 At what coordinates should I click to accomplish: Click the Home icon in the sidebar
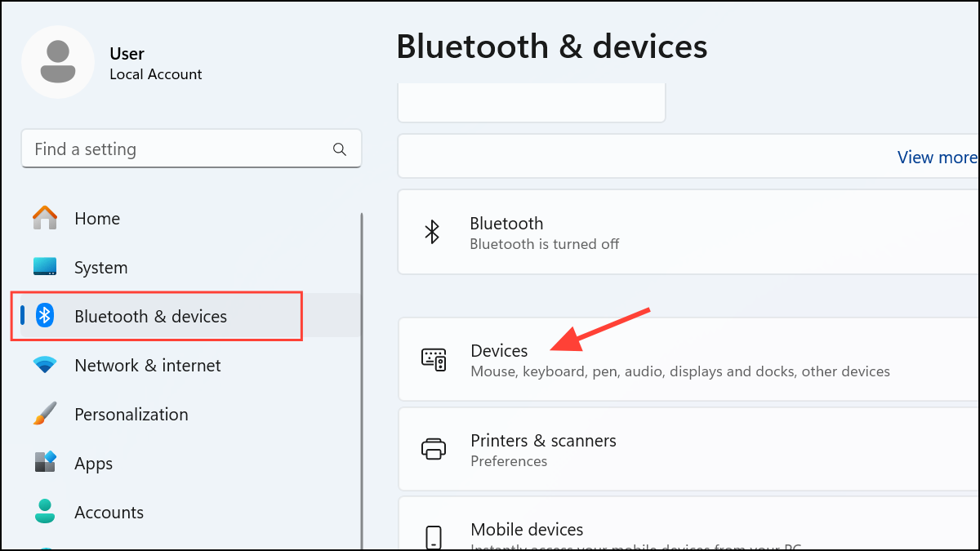(x=44, y=218)
